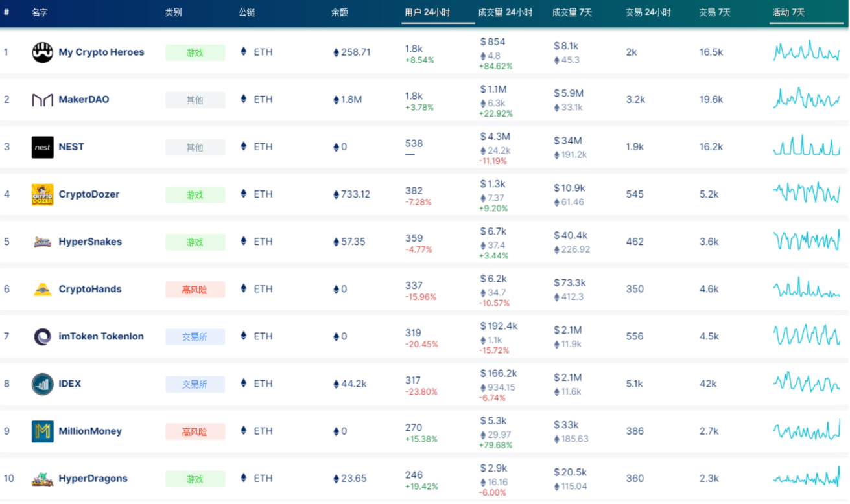Click the HyperDragons logo icon
850x504 pixels.
(43, 479)
